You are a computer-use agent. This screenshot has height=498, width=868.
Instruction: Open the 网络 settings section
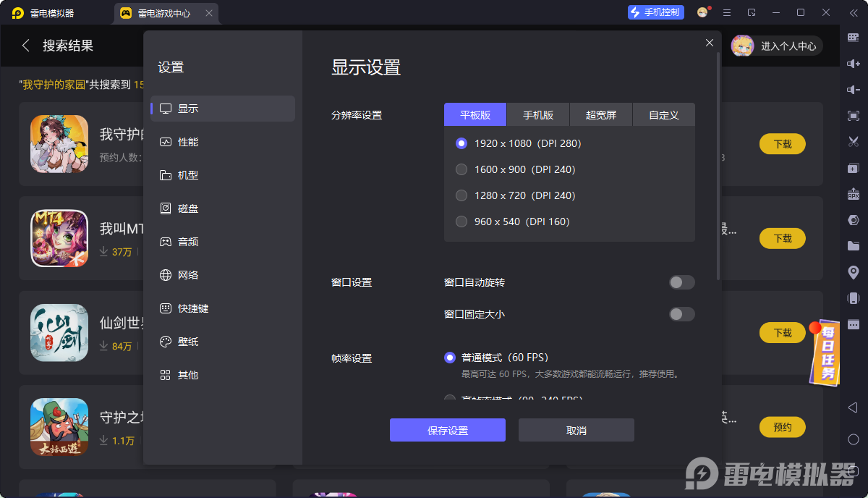223,275
